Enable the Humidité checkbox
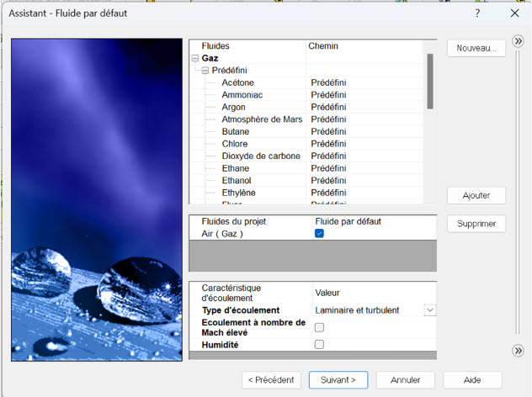This screenshot has height=397, width=532. (x=319, y=344)
